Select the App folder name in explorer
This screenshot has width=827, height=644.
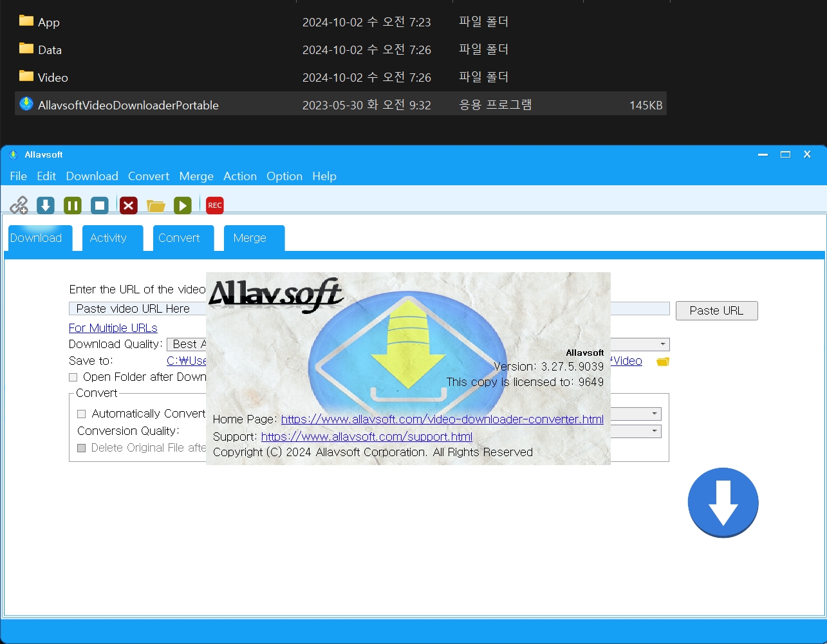[49, 23]
